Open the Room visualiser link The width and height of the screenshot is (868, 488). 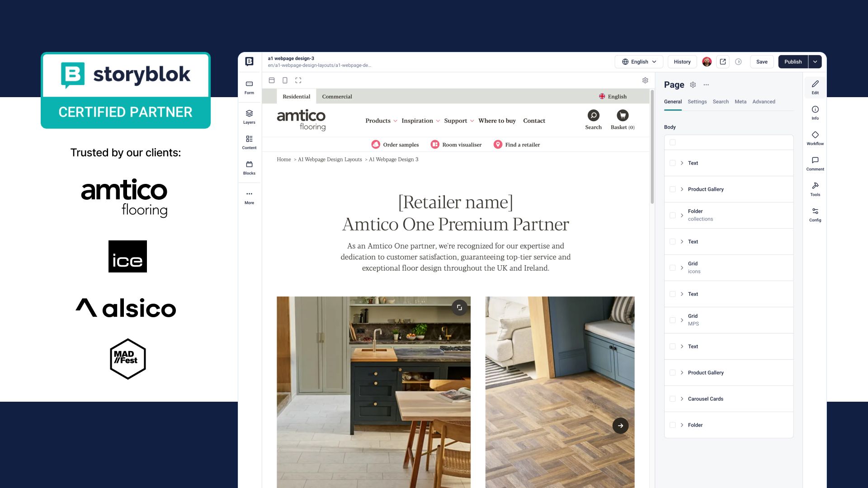pos(456,145)
